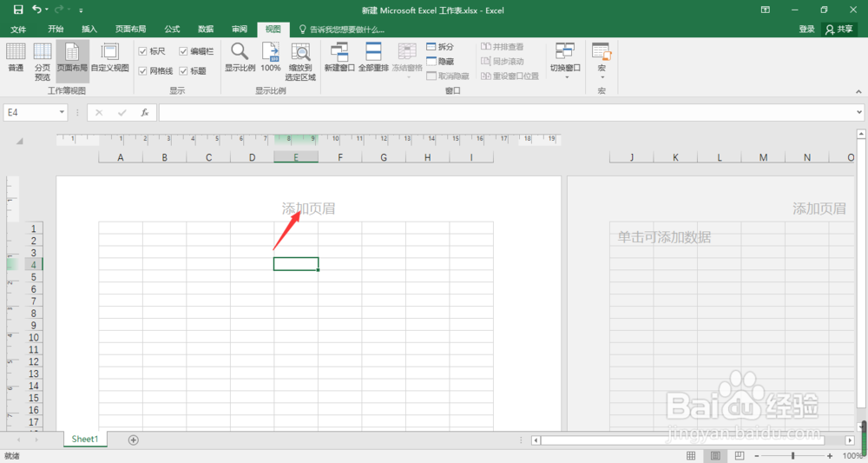Arrange All windows (全部重排)

tap(373, 57)
